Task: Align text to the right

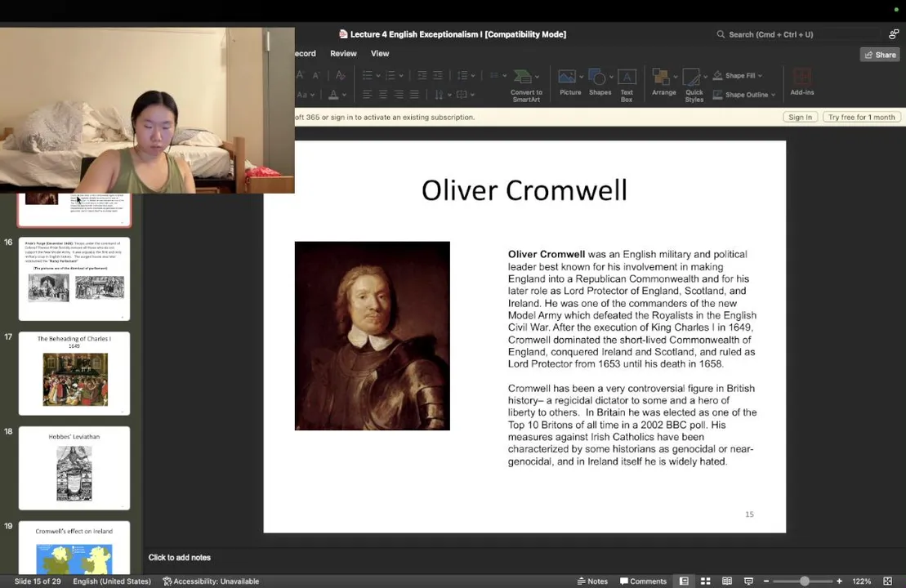Action: click(399, 95)
